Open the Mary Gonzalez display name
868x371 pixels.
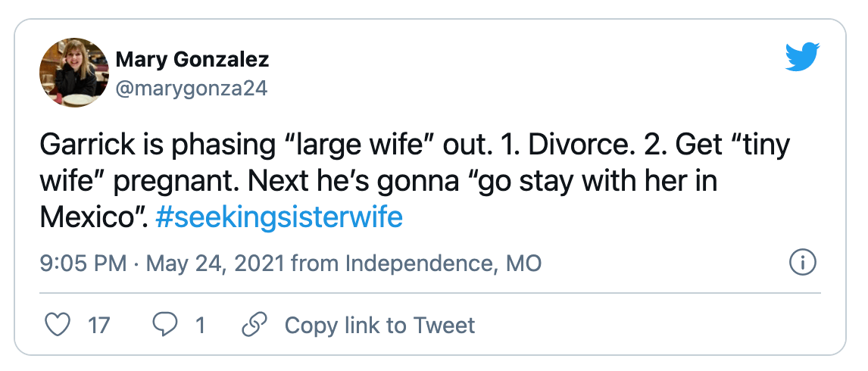(192, 59)
